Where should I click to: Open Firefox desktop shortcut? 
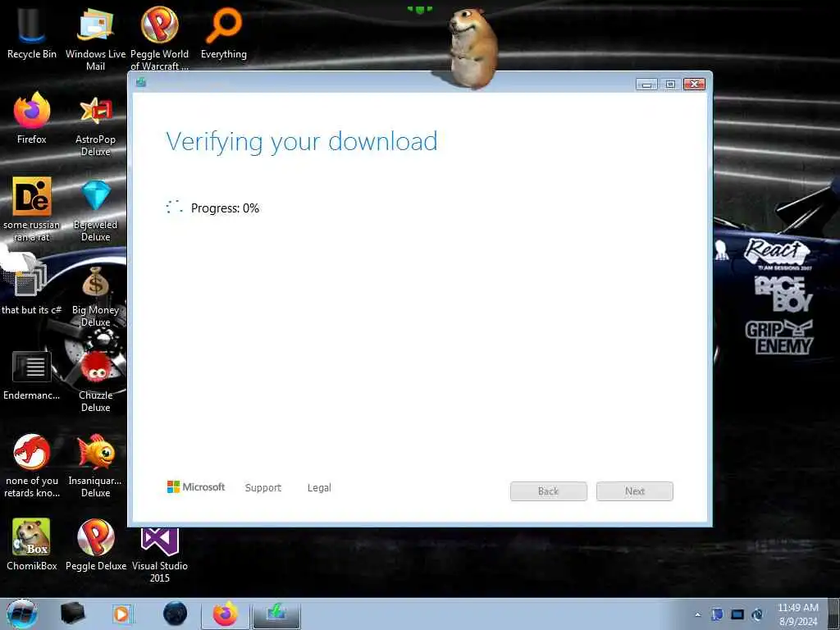(x=32, y=117)
